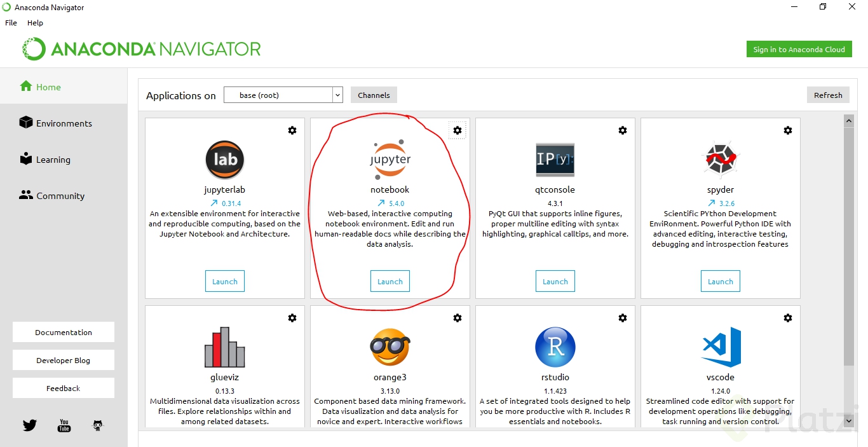Click the Spyder app logo
The image size is (868, 447).
pyautogui.click(x=721, y=159)
